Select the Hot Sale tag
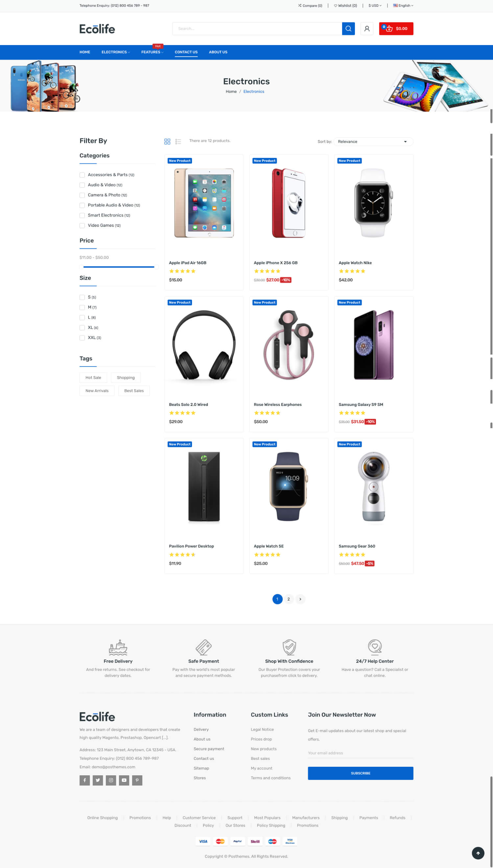 [93, 377]
